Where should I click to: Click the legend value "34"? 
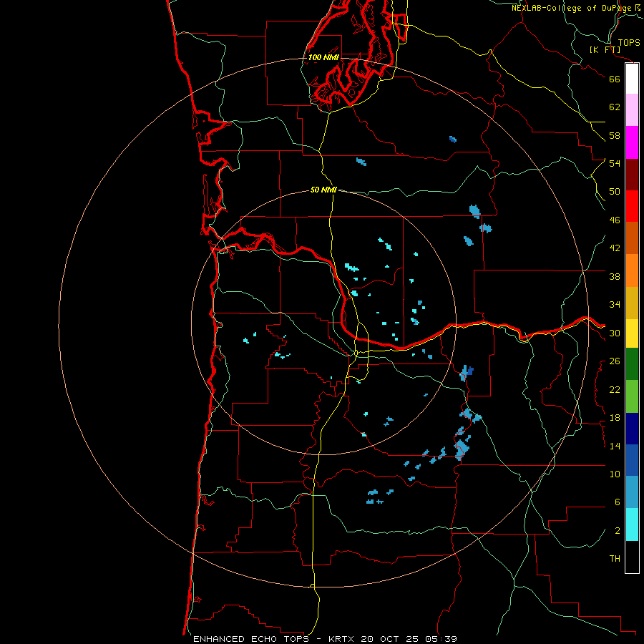pos(615,305)
